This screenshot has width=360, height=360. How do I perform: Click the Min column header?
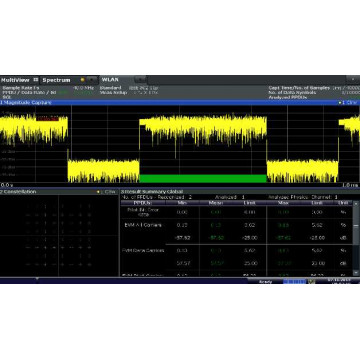pyautogui.click(x=182, y=203)
